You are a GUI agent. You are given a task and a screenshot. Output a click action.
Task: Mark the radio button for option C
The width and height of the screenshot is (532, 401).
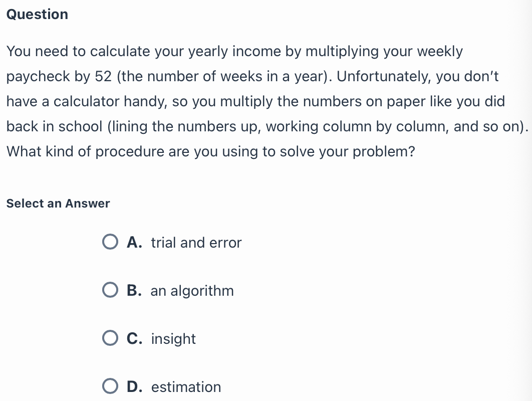click(110, 338)
